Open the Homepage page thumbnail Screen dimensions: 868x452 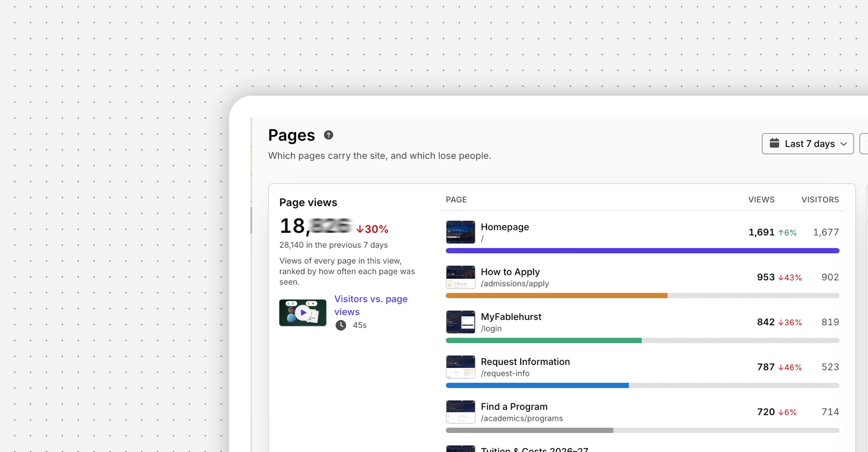point(460,232)
